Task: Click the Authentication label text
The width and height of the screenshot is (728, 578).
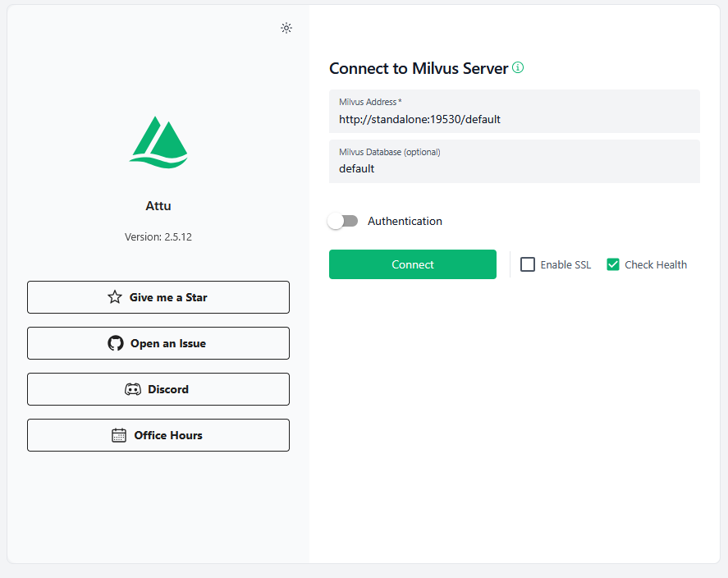Action: [405, 221]
